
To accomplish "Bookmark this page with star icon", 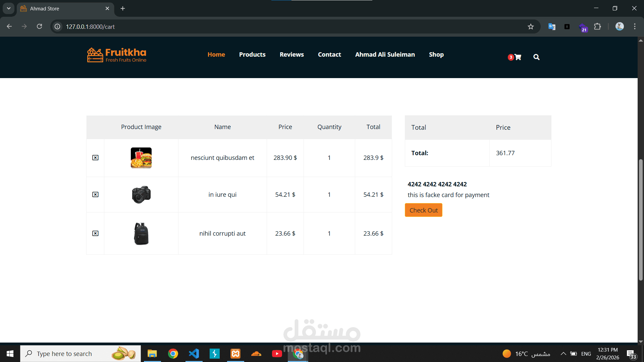I will (x=531, y=26).
